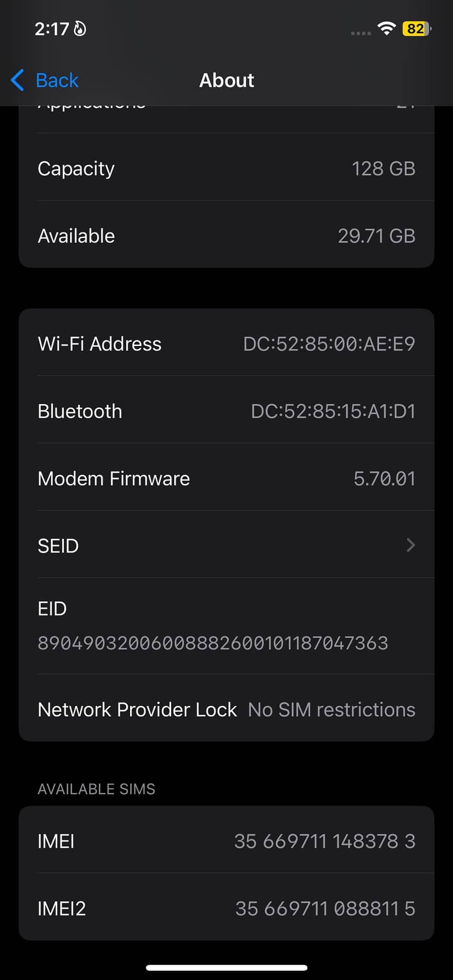Go Back to previous settings page
The height and width of the screenshot is (980, 453).
(x=56, y=80)
